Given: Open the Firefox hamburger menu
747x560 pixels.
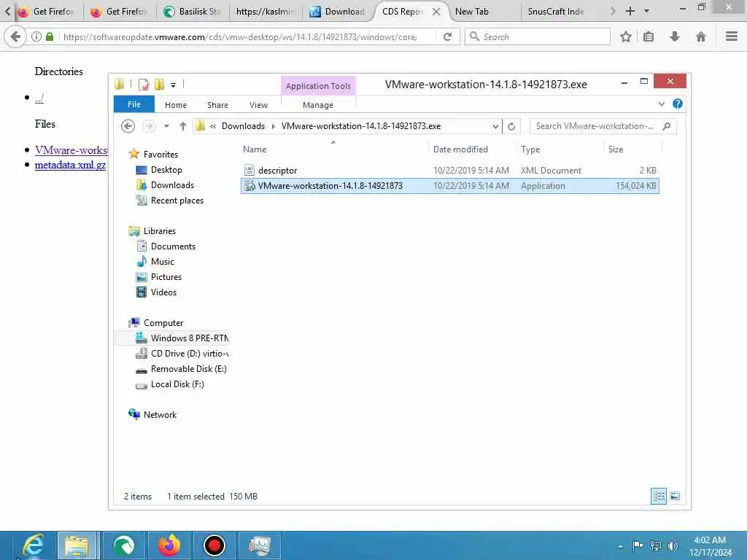Looking at the screenshot, I should coord(732,36).
